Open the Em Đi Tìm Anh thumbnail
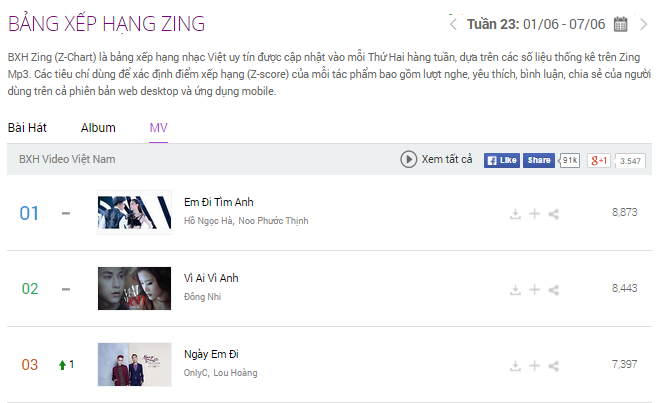 (x=134, y=213)
